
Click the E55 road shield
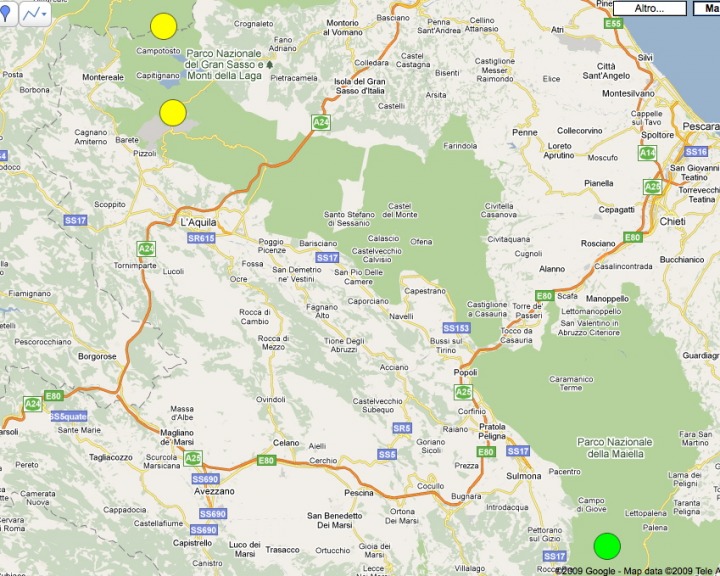click(x=613, y=23)
